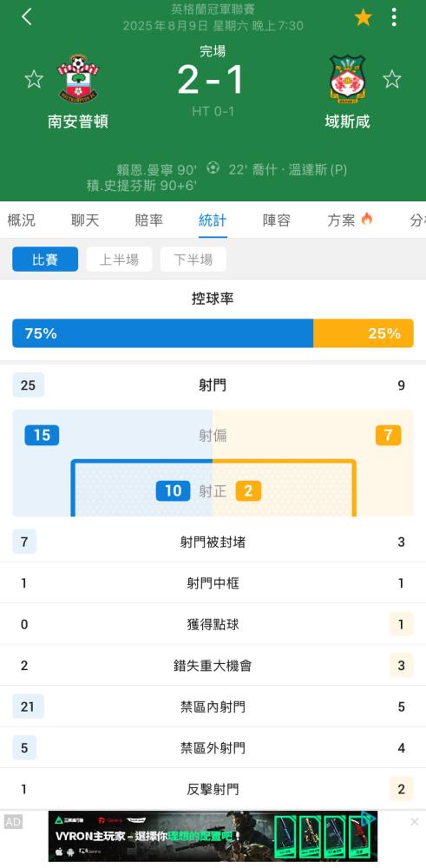Click the blue 75% possession bar
The image size is (426, 868).
[x=162, y=333]
